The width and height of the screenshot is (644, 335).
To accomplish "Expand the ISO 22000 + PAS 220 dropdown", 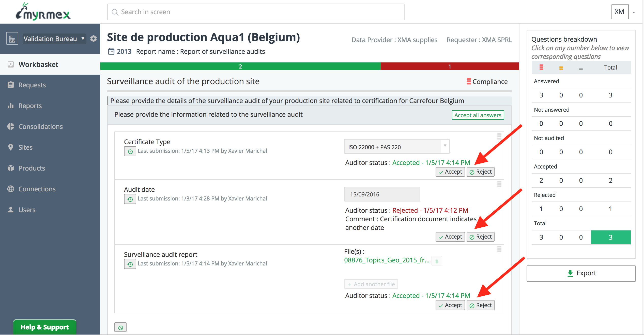I will (x=396, y=147).
